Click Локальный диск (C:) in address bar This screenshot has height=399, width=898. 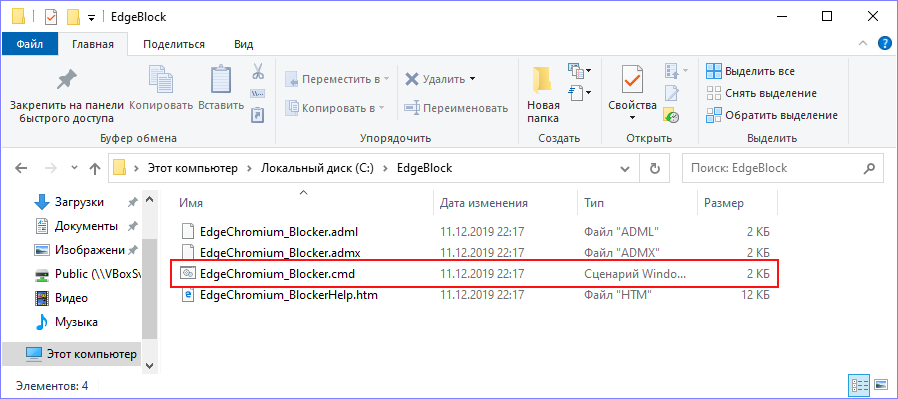(317, 168)
